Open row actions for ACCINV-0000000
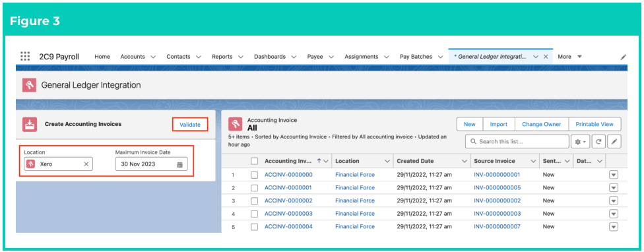Screen dimensions: 644x252 (614, 175)
